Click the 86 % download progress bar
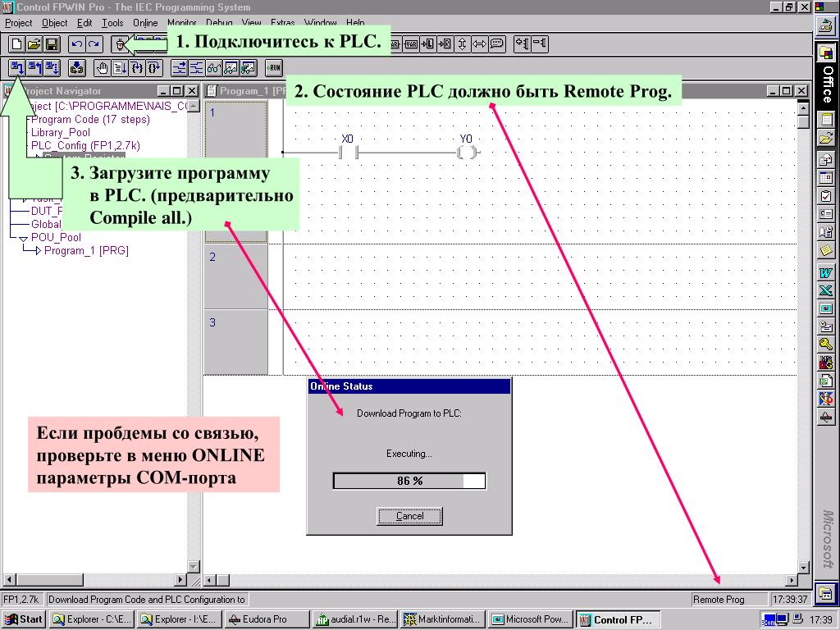The width and height of the screenshot is (840, 630). (x=409, y=481)
